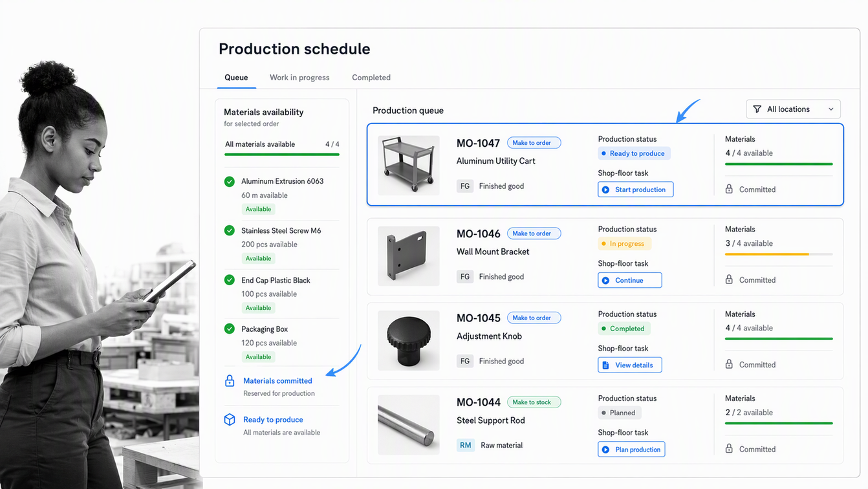Click the 60 m available text

[x=265, y=195]
